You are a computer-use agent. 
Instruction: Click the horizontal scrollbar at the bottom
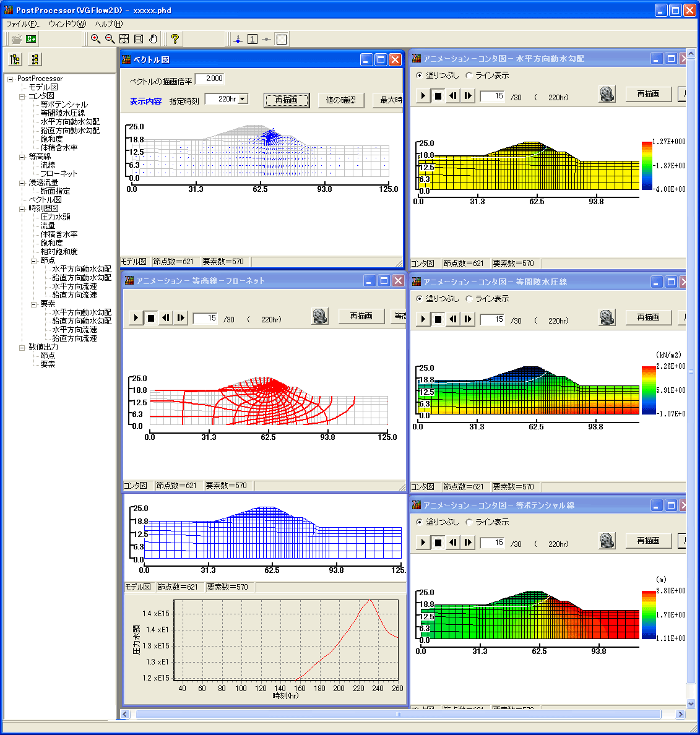(x=398, y=715)
